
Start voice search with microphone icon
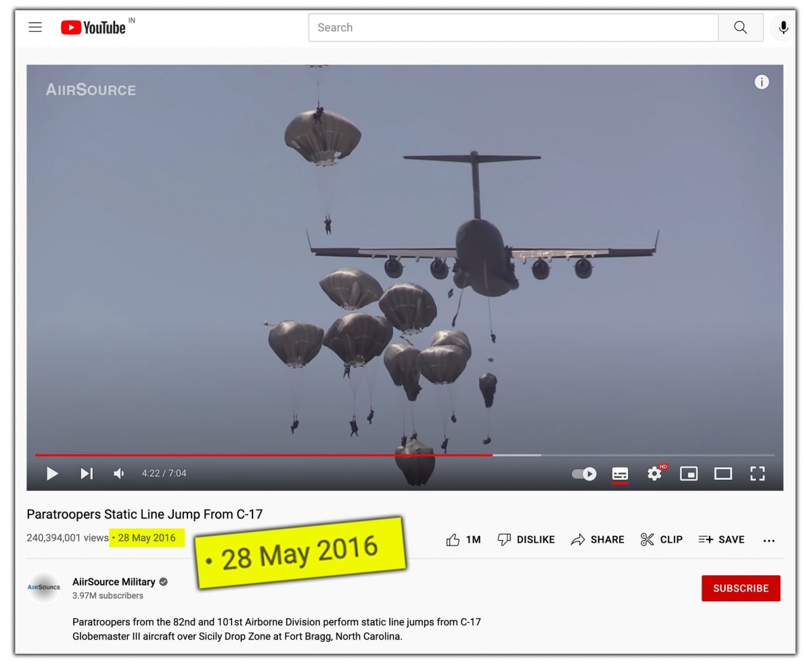783,27
